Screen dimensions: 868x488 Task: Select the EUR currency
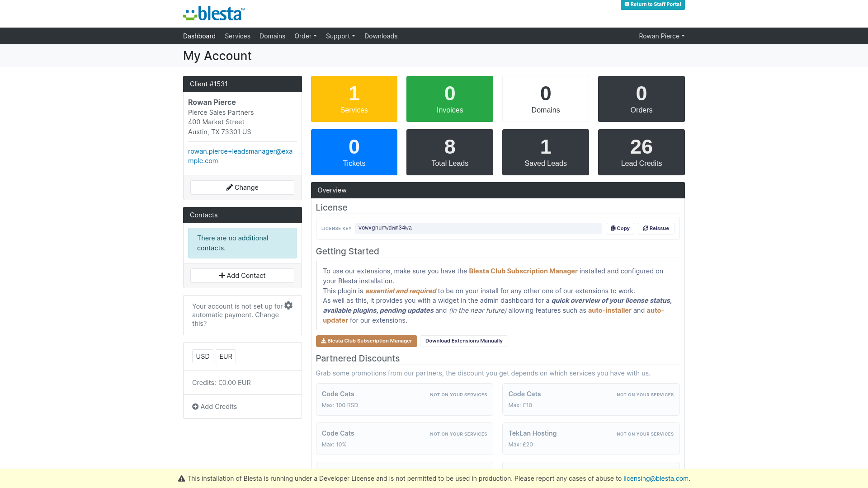[226, 357]
